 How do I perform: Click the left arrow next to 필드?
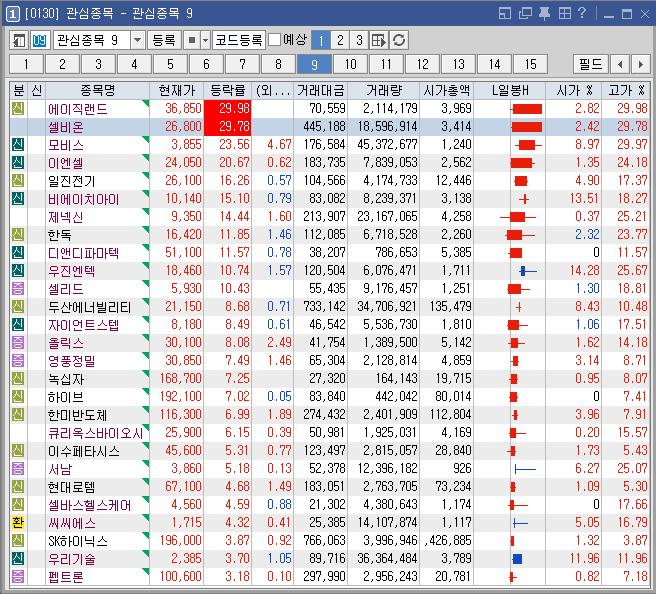(x=620, y=64)
